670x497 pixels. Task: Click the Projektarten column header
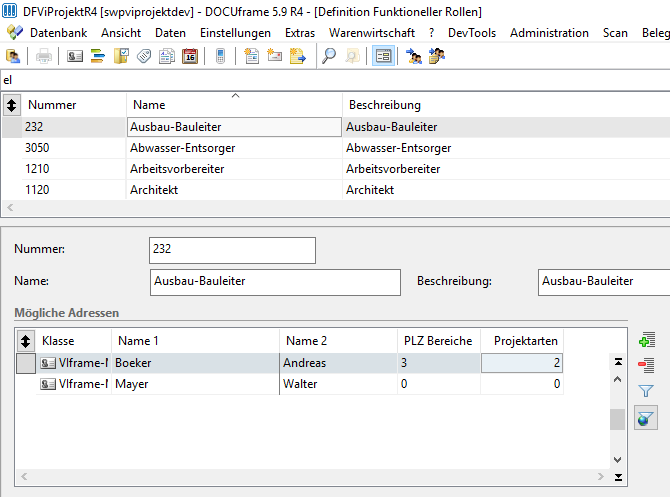tap(522, 341)
